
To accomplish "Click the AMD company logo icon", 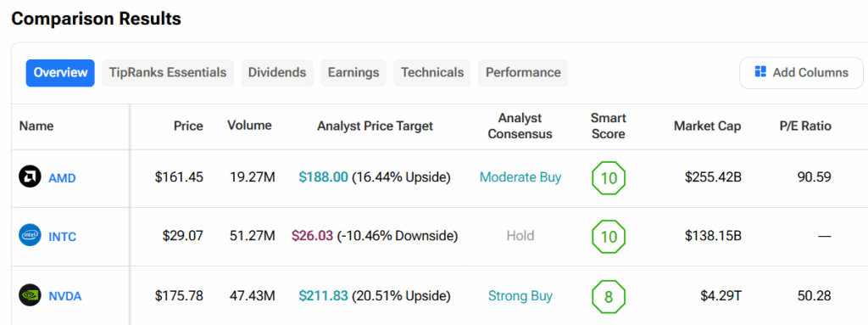I will 30,177.
